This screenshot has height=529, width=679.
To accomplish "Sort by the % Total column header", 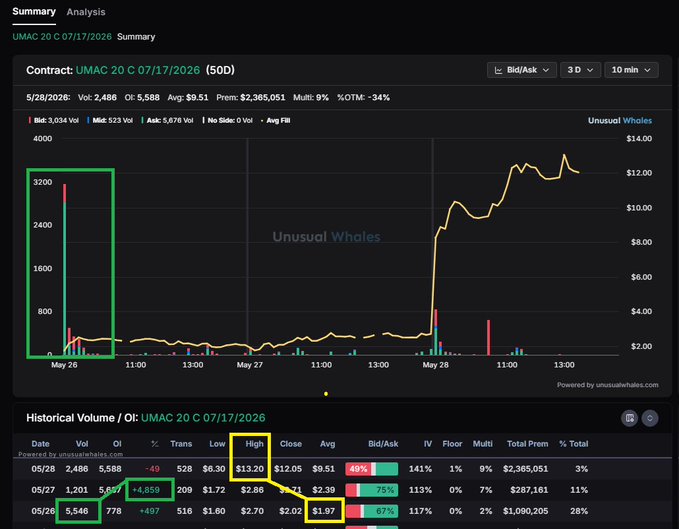I will [573, 444].
